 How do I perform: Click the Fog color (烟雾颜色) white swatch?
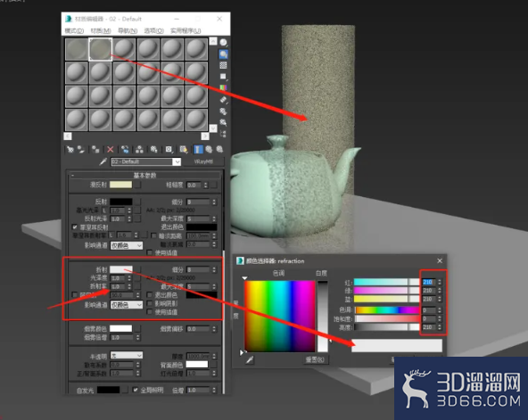point(121,328)
